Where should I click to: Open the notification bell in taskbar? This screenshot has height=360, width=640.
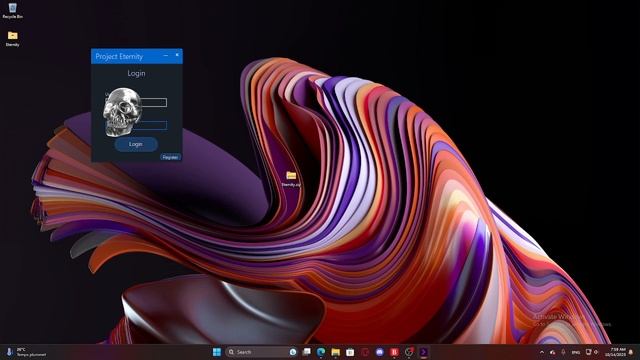click(x=631, y=352)
